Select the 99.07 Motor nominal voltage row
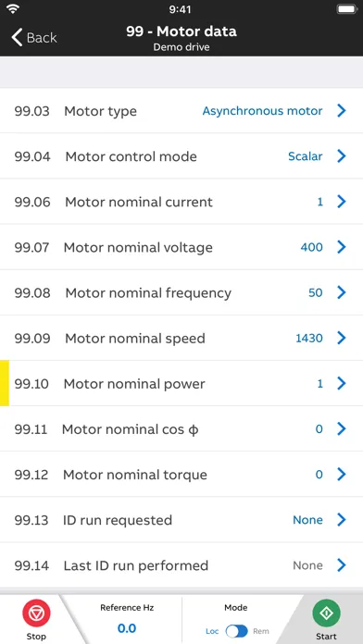Viewport: 363px width, 644px height. 181,247
